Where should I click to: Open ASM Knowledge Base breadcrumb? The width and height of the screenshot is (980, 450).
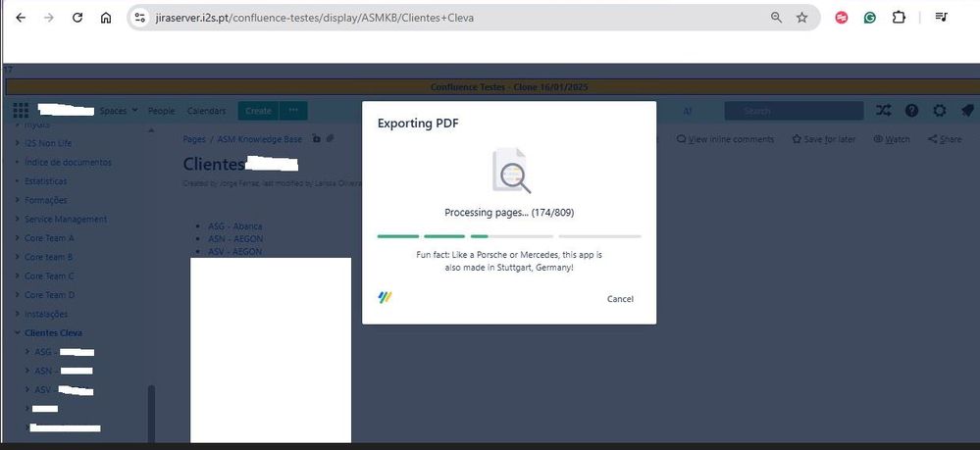tap(259, 139)
